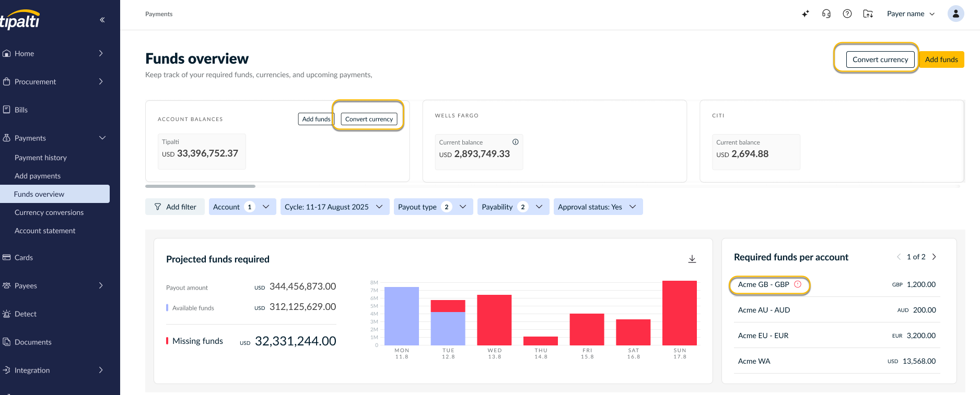Go to next page of Required funds
Viewport: 980px width, 395px height.
pyautogui.click(x=934, y=257)
